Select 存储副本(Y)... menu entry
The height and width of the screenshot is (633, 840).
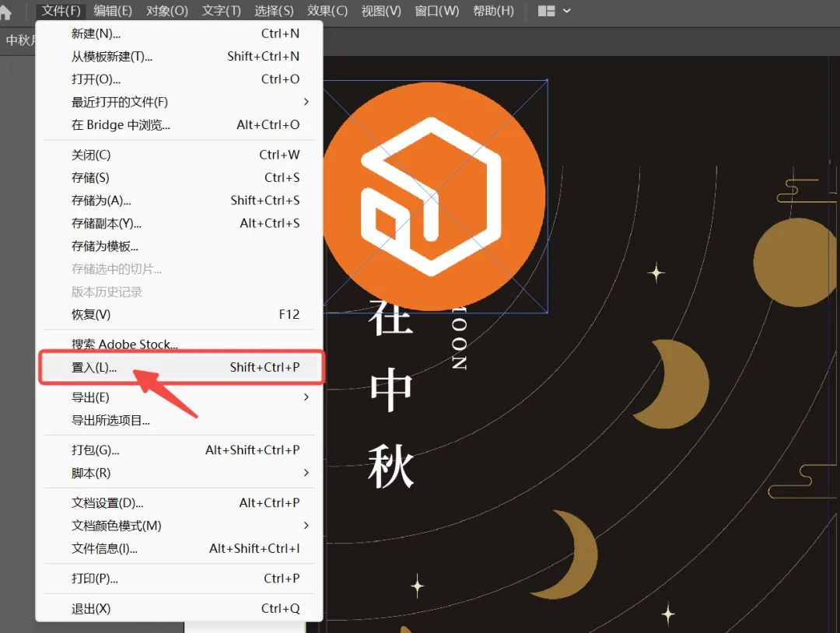(x=180, y=223)
